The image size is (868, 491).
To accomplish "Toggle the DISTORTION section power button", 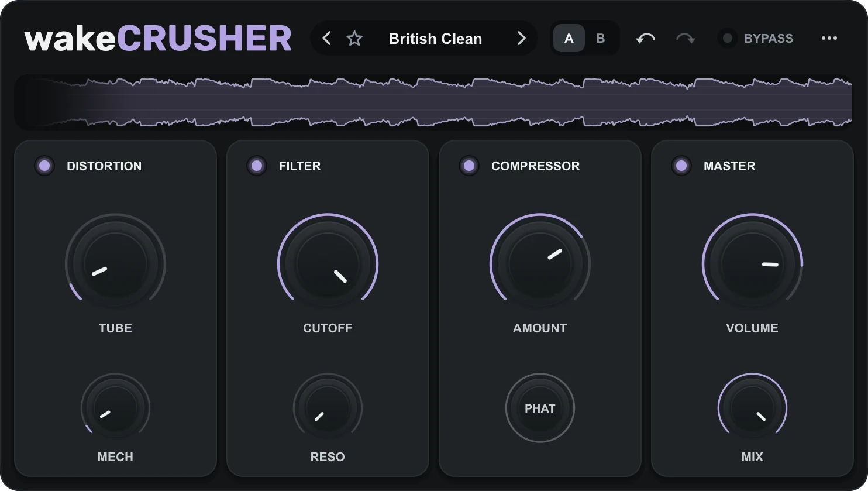I will pos(44,166).
